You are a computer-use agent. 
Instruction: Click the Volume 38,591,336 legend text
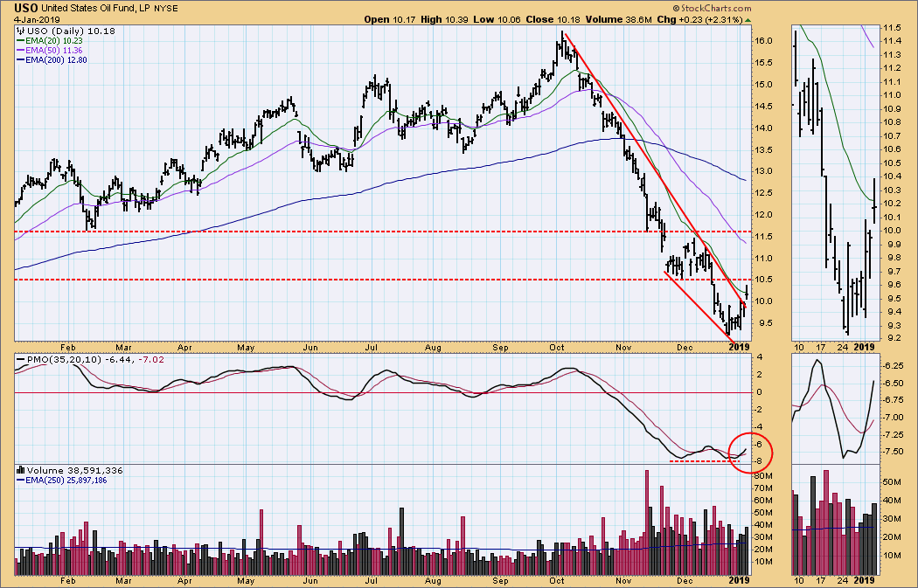(x=75, y=470)
